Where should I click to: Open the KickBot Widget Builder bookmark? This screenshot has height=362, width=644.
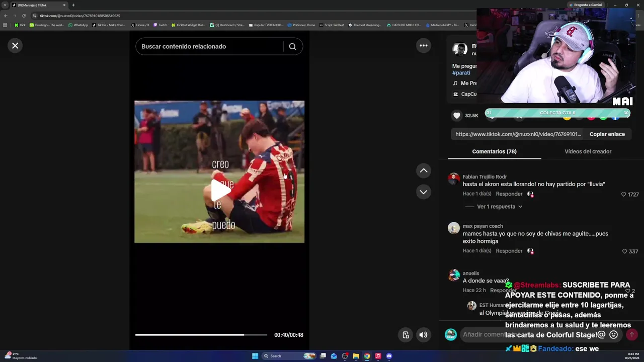click(x=188, y=25)
